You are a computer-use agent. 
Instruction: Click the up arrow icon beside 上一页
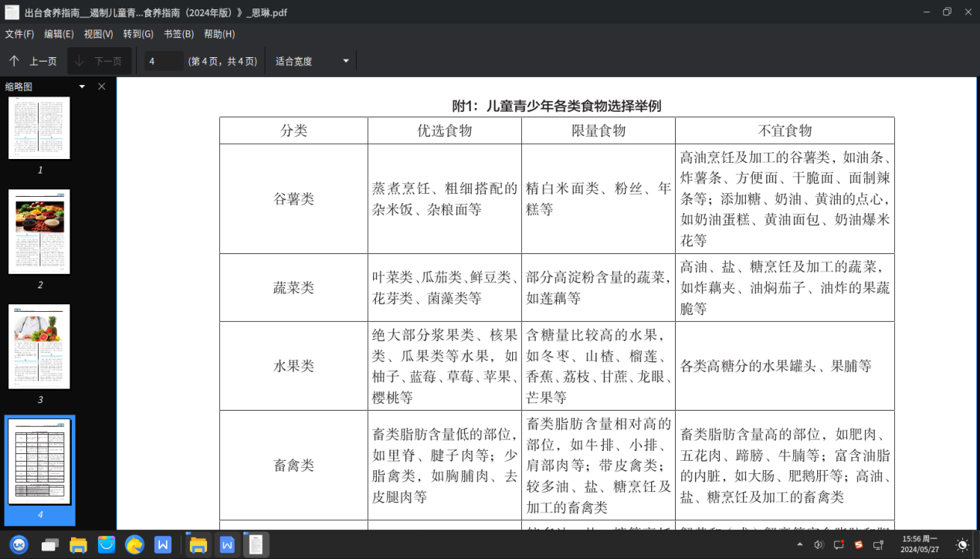tap(14, 61)
